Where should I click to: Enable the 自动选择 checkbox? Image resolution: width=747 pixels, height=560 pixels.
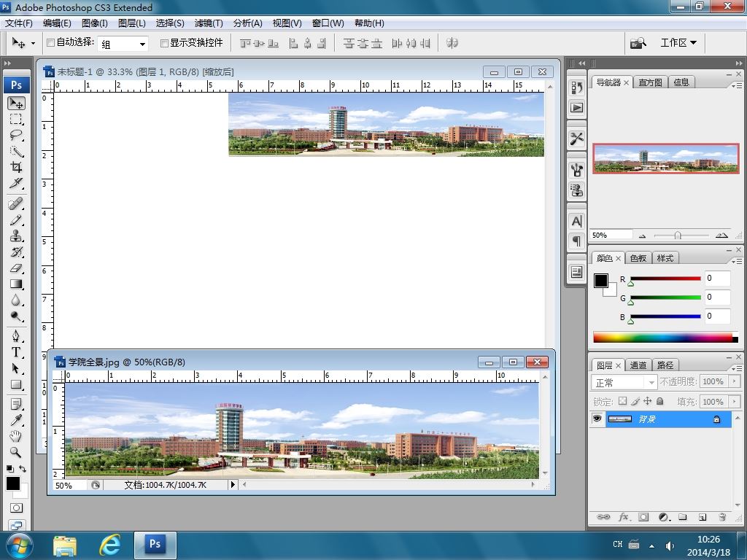click(50, 43)
